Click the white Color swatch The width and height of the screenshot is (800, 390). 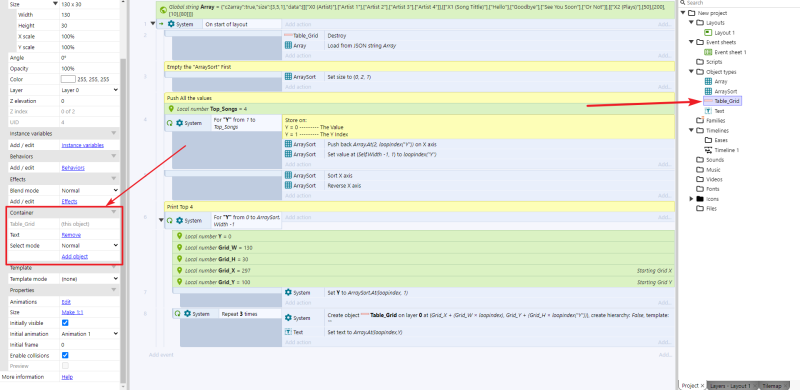click(x=68, y=79)
